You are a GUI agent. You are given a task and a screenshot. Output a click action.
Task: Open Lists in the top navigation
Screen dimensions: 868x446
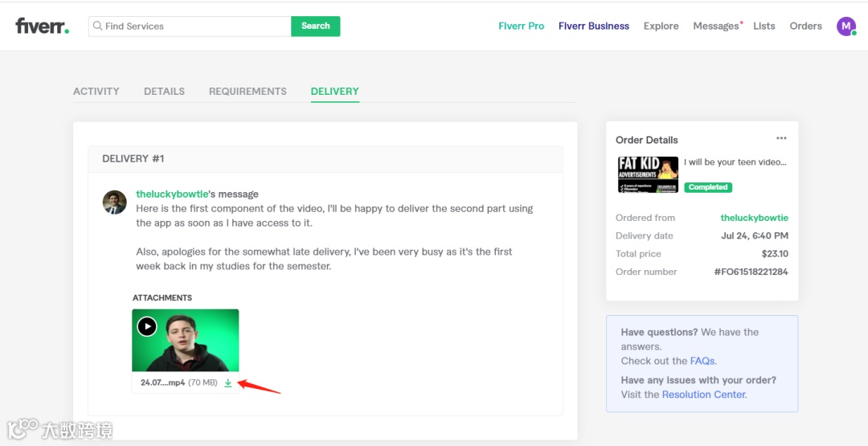point(764,26)
